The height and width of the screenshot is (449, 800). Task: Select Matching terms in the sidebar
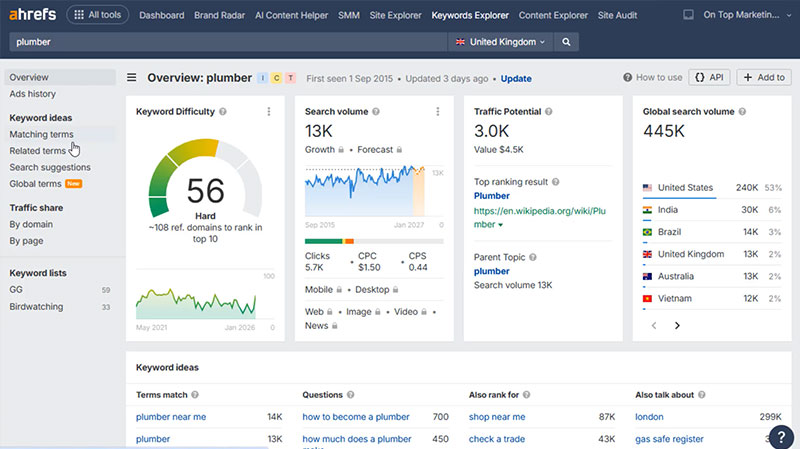tap(41, 134)
